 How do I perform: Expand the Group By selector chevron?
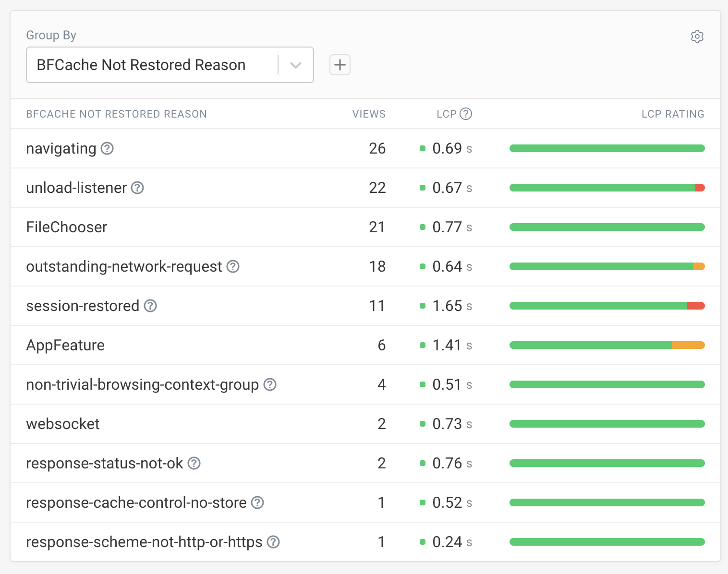295,65
